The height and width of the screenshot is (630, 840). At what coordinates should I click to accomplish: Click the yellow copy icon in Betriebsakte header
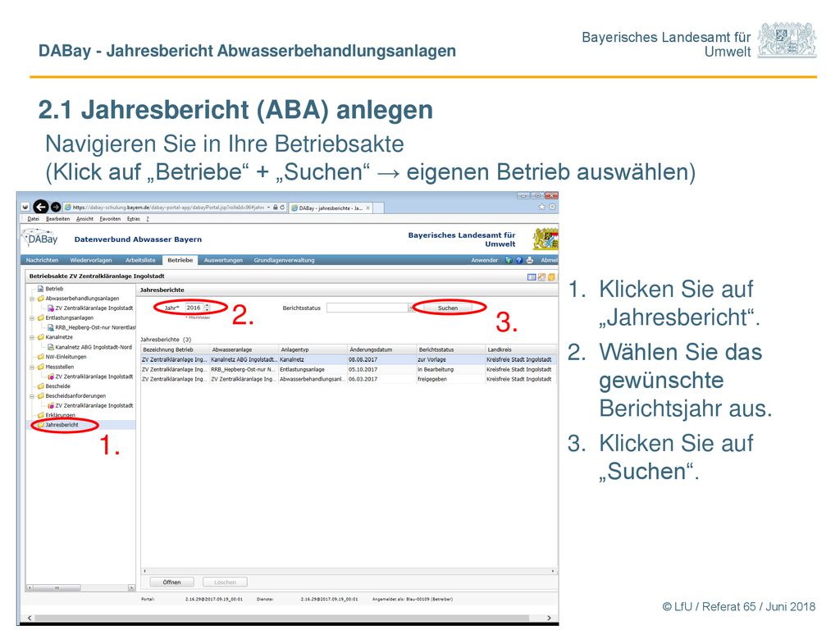click(x=550, y=277)
